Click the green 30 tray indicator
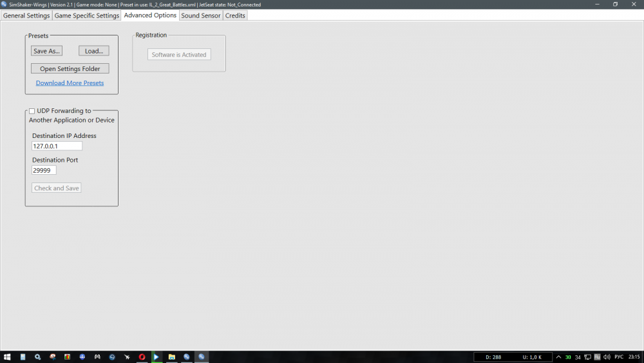Image resolution: width=644 pixels, height=363 pixels. point(568,357)
